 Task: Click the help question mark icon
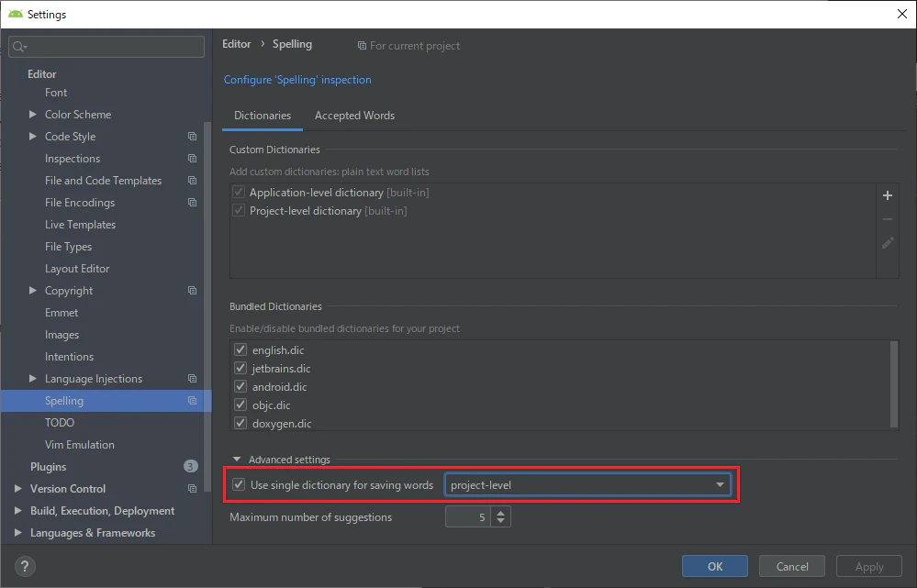coord(25,566)
